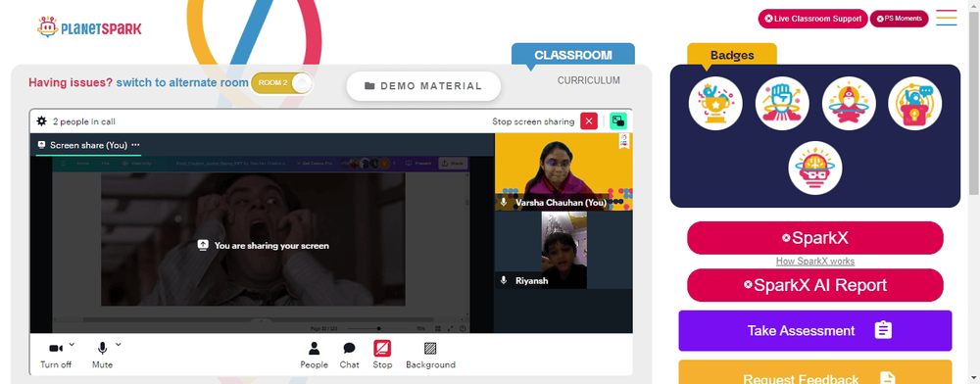Turn off the camera
980x384 pixels.
click(x=56, y=355)
